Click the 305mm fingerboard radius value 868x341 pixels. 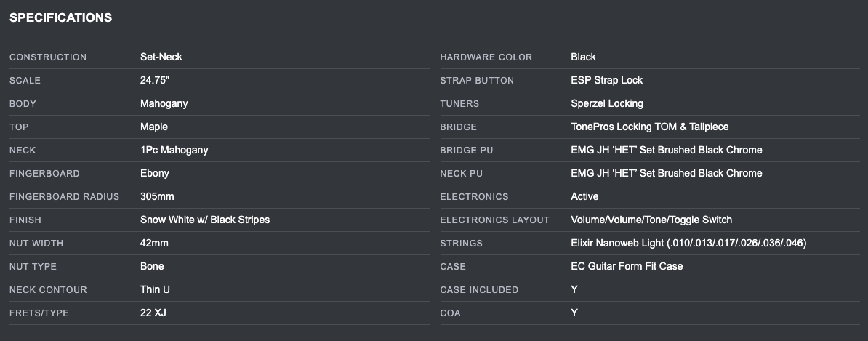[157, 196]
